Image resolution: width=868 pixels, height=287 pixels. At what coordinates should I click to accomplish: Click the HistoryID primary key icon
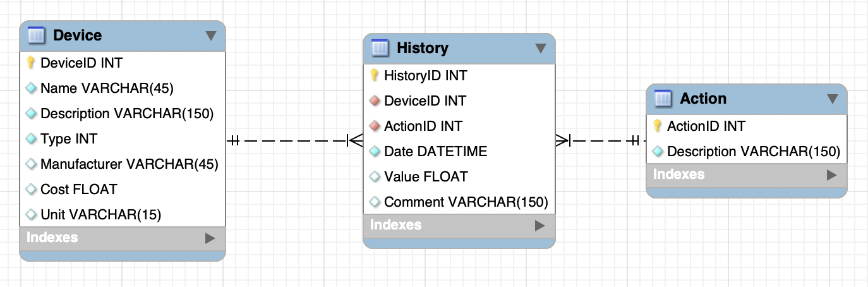pyautogui.click(x=374, y=76)
